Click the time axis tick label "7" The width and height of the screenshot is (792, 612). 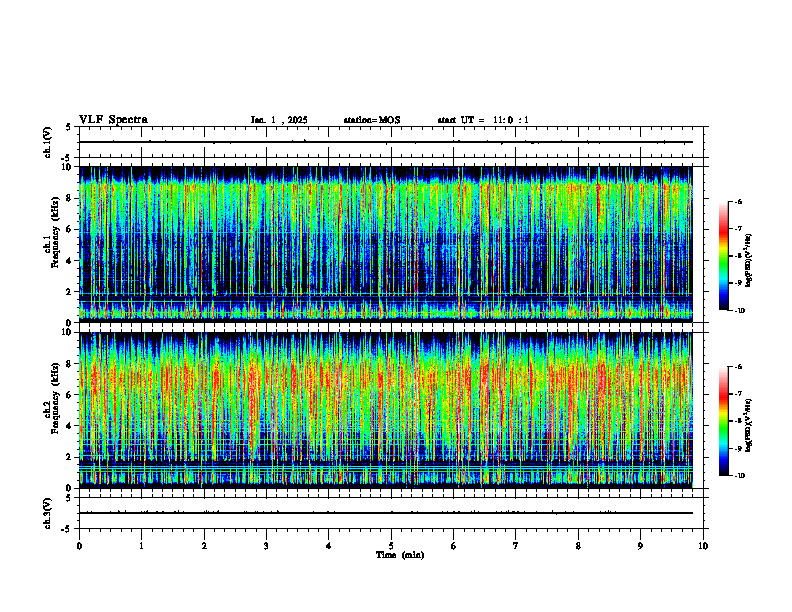coord(516,546)
